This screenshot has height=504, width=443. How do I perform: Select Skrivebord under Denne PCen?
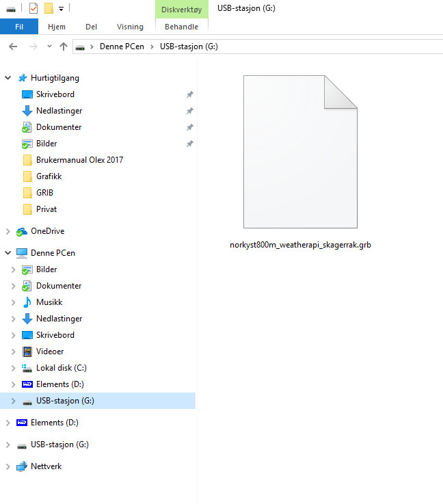(55, 335)
